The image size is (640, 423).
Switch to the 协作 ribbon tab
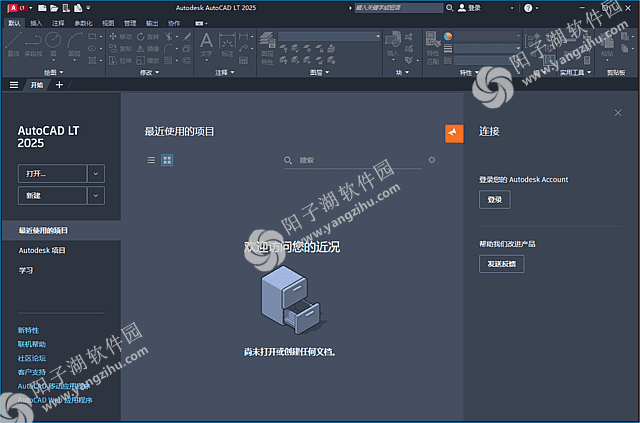[x=174, y=23]
